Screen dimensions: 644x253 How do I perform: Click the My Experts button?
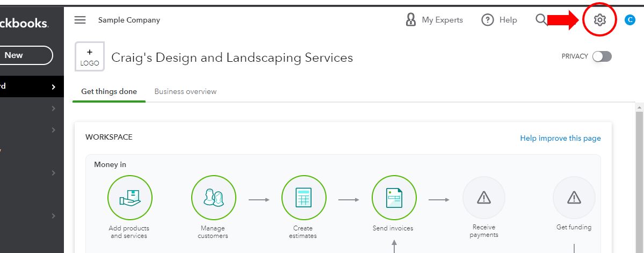pos(434,20)
